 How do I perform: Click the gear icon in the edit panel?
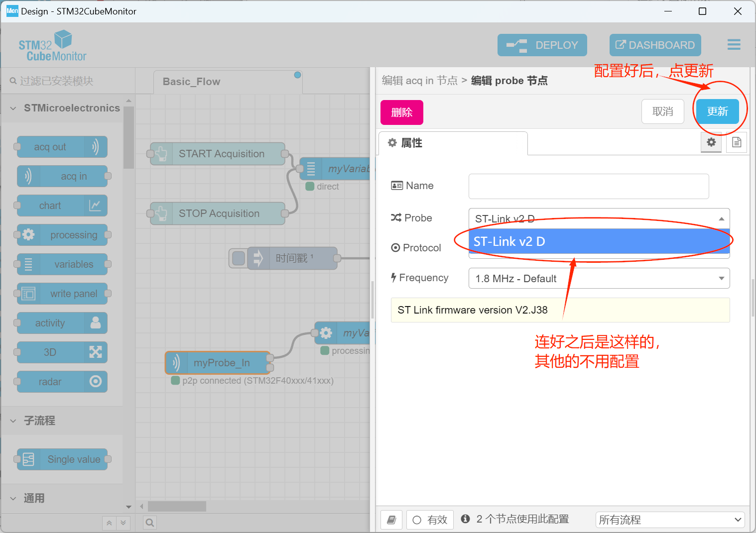pyautogui.click(x=711, y=142)
